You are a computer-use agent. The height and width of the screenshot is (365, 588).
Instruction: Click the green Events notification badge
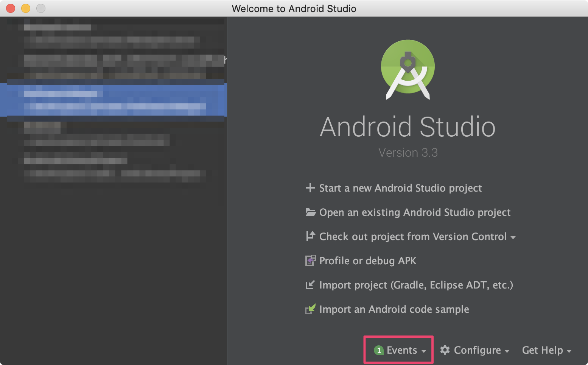(379, 350)
